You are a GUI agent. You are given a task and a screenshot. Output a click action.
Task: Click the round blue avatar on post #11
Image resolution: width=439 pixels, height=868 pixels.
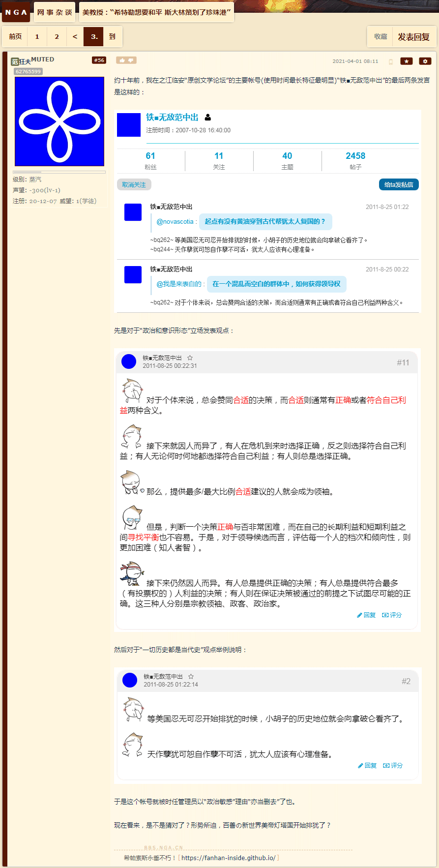pos(129,361)
